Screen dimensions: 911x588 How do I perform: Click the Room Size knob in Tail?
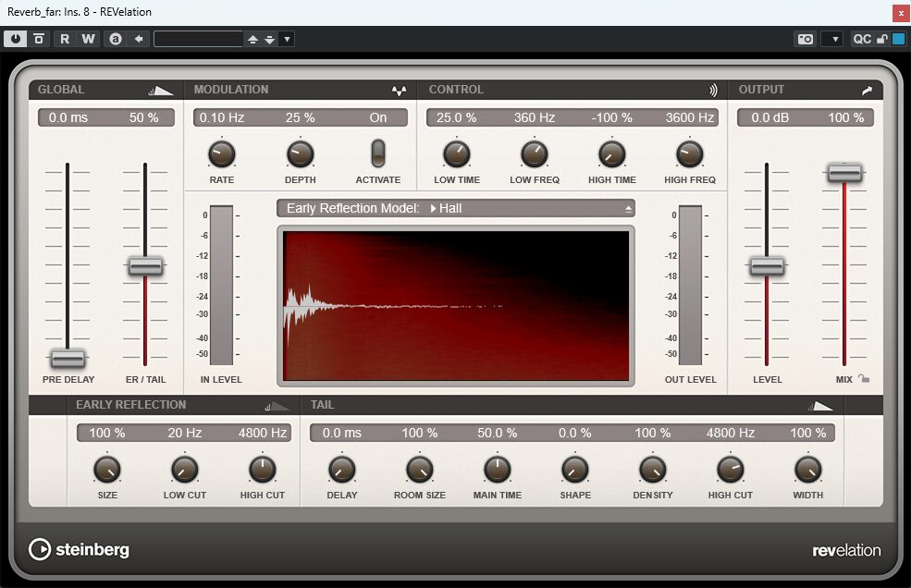(420, 470)
